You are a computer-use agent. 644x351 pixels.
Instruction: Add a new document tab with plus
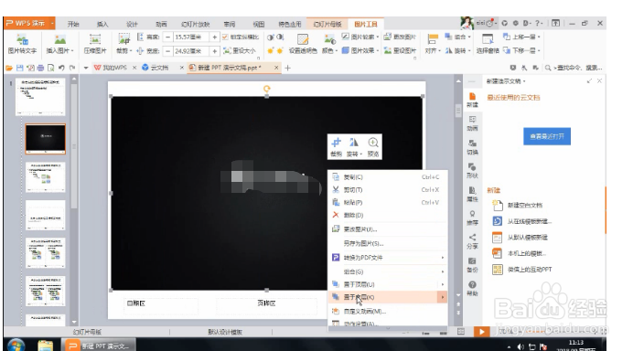click(287, 68)
